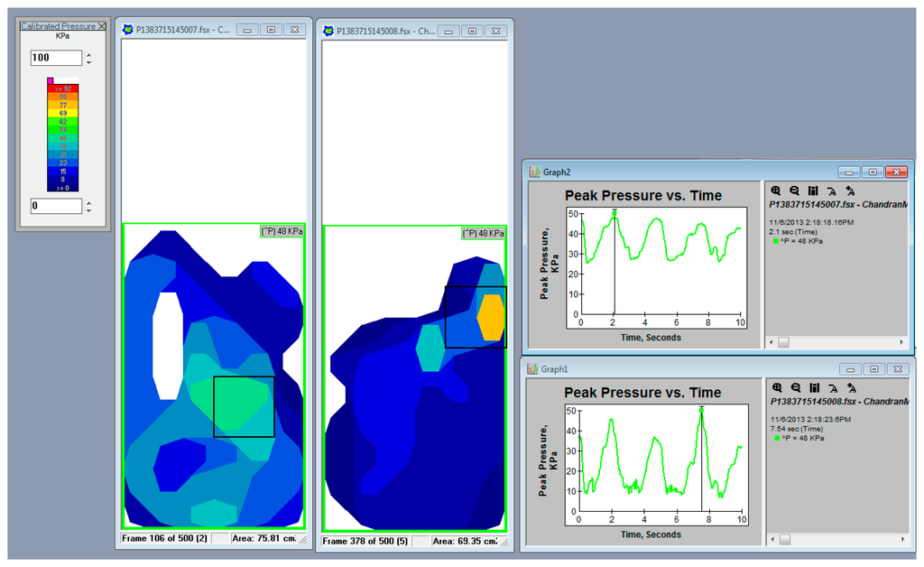Click the decrease text size icon in Graph2
Screen dimensions: 924x567
[x=830, y=191]
